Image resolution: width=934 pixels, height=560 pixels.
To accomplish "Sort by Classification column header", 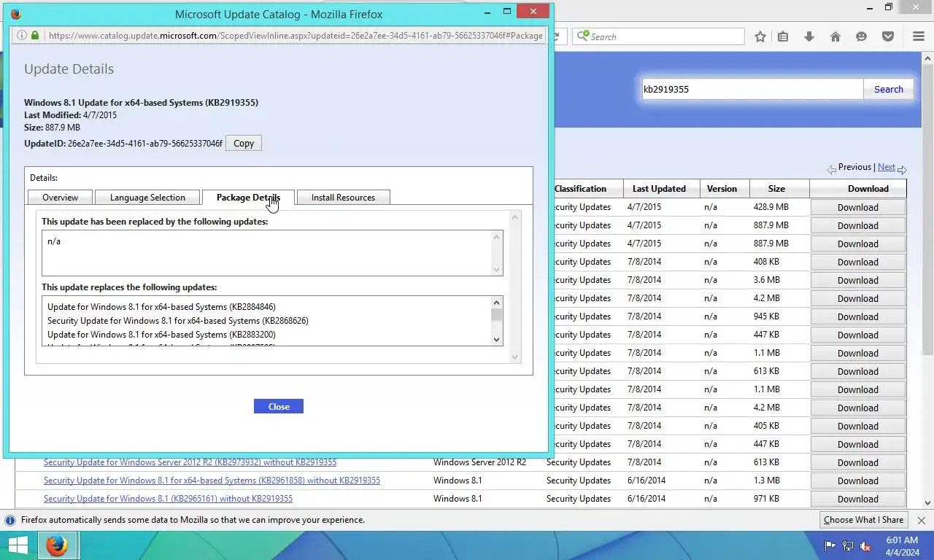I will 580,188.
